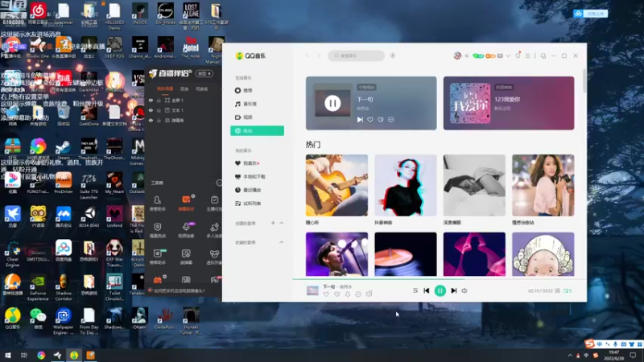The height and width of the screenshot is (362, 644).
Task: Open the radio thumbnail of woman holding camera
Action: [x=543, y=185]
